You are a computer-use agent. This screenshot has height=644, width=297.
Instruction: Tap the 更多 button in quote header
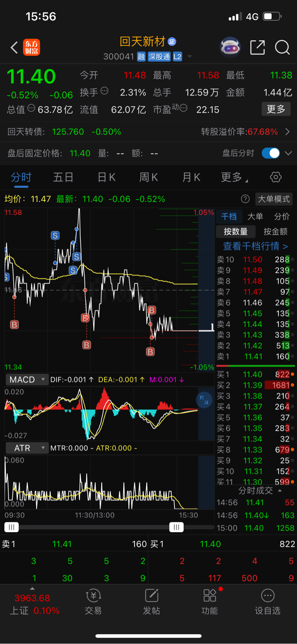[x=276, y=109]
